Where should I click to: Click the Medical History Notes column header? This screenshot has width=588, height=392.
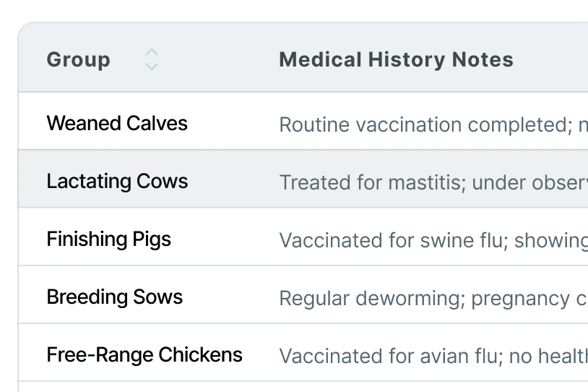click(396, 60)
